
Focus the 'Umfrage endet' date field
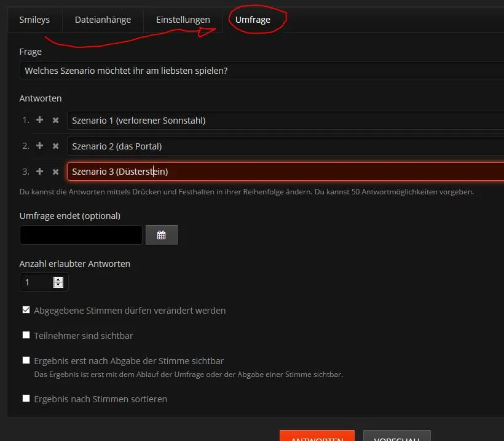click(x=81, y=235)
